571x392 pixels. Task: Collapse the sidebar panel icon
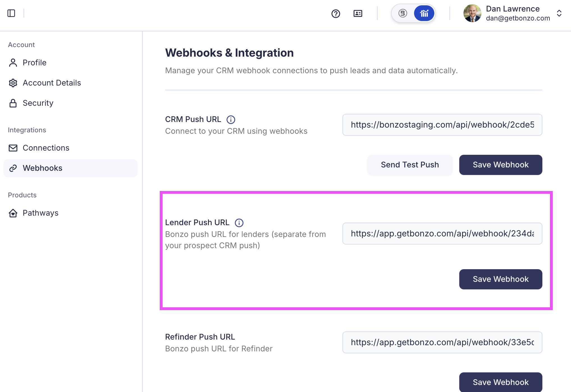tap(11, 13)
